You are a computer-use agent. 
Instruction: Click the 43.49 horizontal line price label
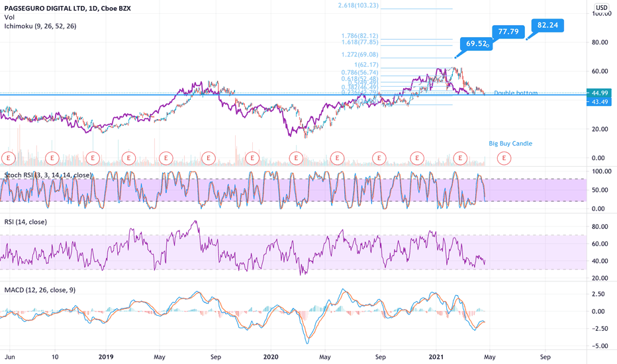point(599,102)
